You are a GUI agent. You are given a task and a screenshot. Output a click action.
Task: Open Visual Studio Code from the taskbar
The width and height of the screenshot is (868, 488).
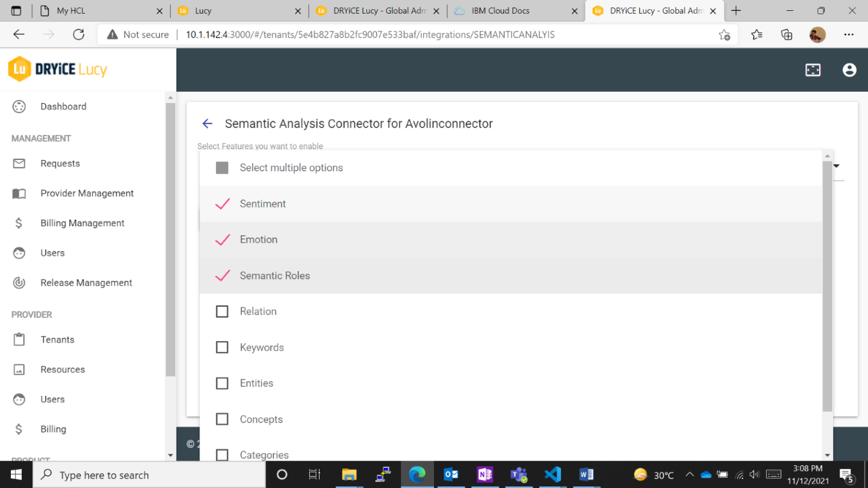[x=552, y=474]
